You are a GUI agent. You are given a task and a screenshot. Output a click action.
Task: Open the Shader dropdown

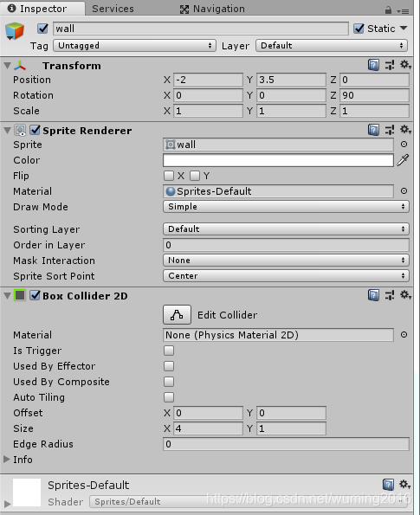click(249, 501)
